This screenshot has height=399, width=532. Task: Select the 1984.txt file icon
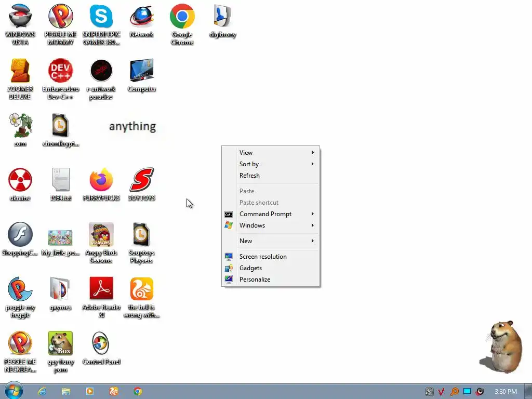(60, 184)
